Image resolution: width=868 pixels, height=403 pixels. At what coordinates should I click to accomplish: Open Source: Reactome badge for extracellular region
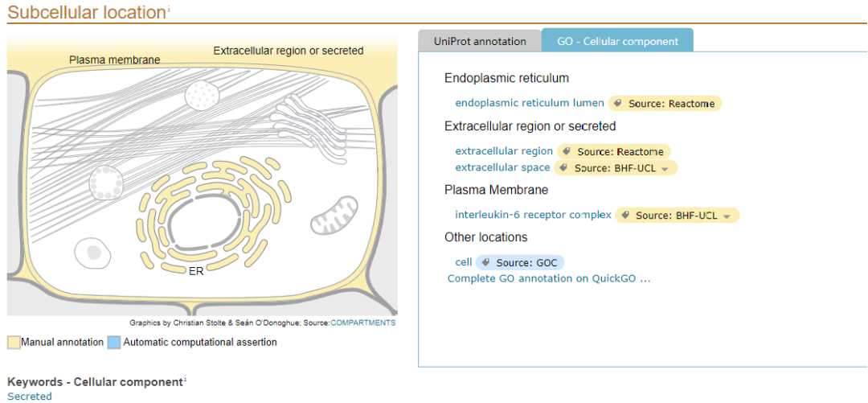point(614,151)
